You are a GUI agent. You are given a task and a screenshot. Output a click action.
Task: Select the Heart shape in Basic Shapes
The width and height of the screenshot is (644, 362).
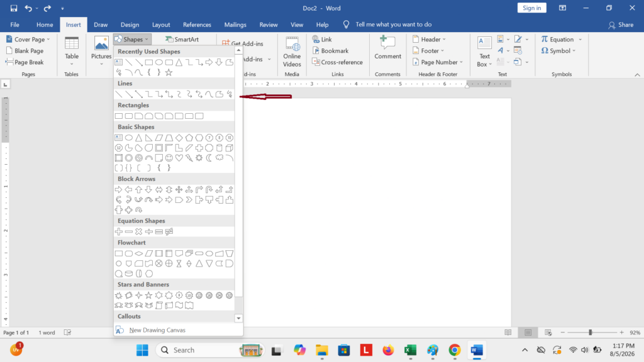point(179,158)
